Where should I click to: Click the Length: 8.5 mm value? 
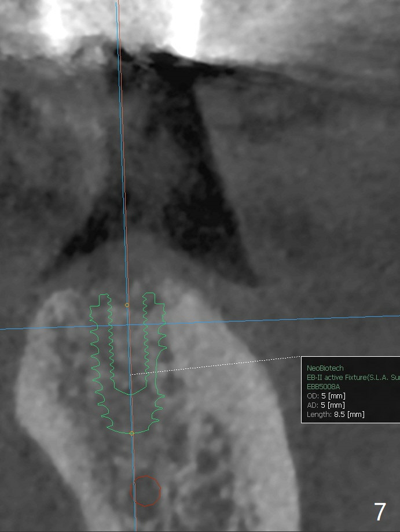click(335, 414)
